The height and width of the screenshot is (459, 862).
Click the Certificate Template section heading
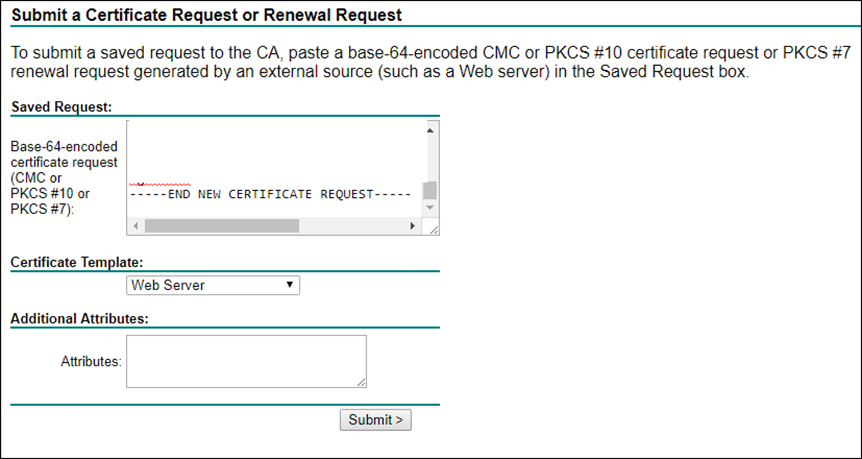pos(78,262)
